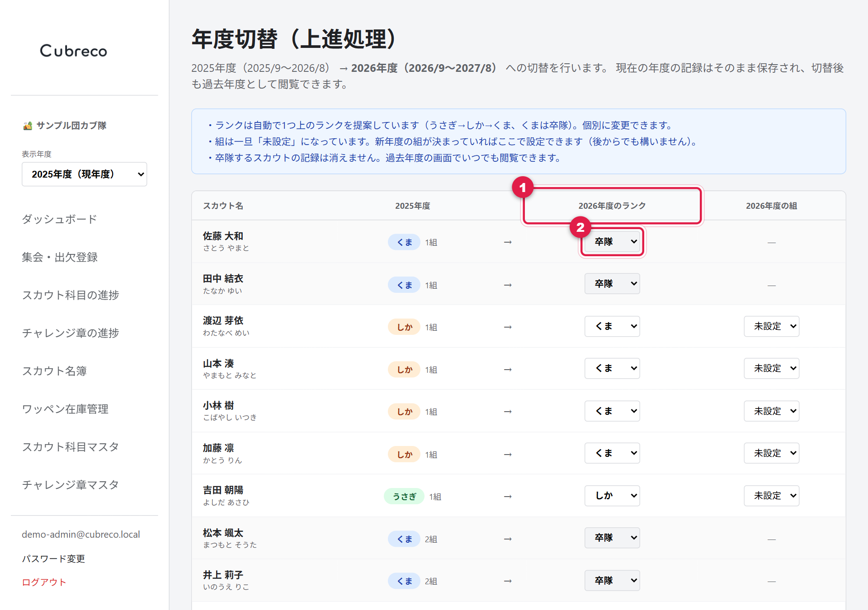
Task: Click くま badge in 井上 莉子 row
Action: [x=404, y=581]
